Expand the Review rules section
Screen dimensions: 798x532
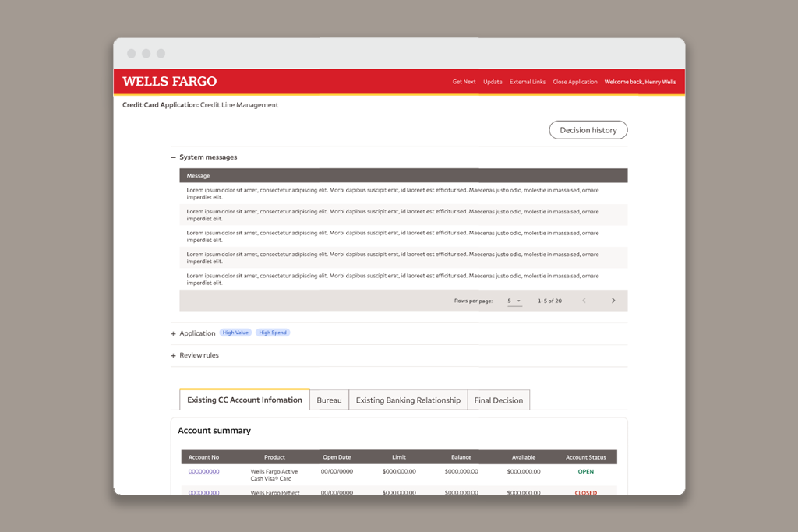174,355
